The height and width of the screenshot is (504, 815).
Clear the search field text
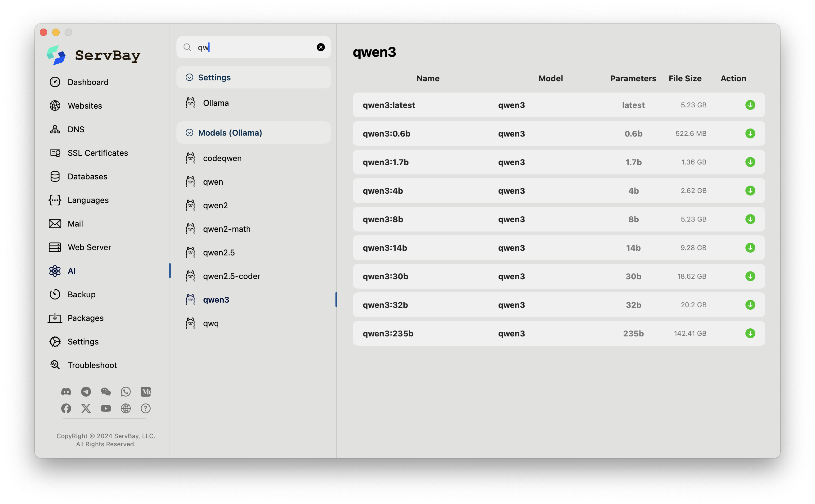coord(321,47)
